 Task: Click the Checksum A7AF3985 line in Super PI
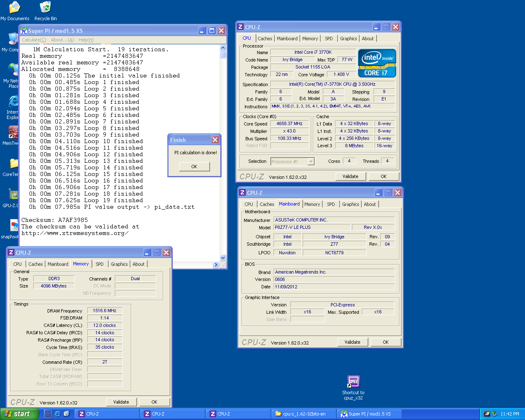click(55, 220)
